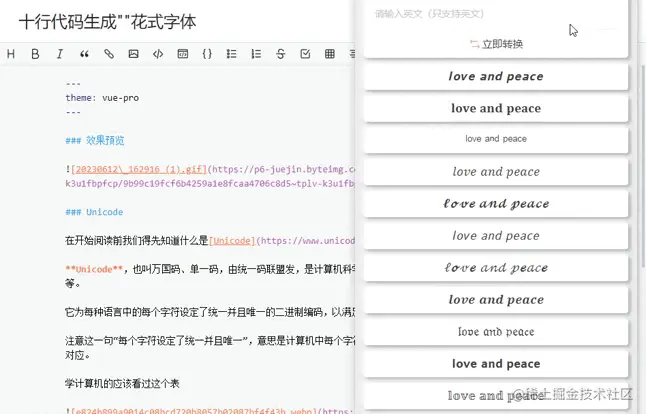Viewport: 646px width, 414px height.
Task: Insert inline code with the angle-bracket icon
Action: (158, 54)
